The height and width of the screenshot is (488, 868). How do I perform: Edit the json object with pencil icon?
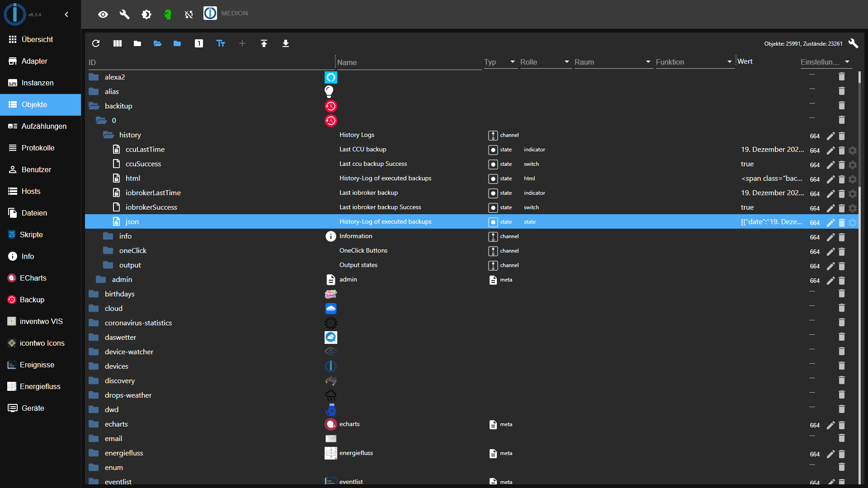pyautogui.click(x=831, y=222)
